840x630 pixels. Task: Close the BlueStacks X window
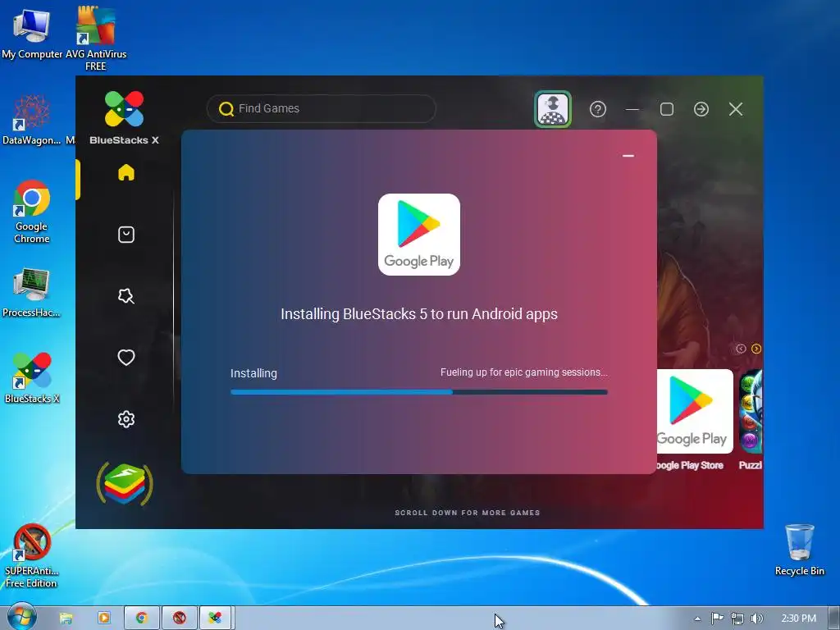pyautogui.click(x=736, y=109)
